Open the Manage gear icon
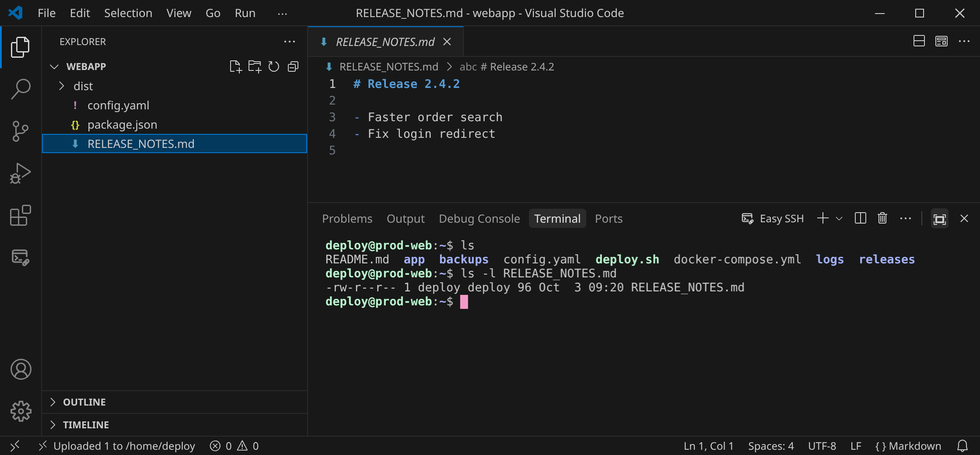 [x=21, y=411]
